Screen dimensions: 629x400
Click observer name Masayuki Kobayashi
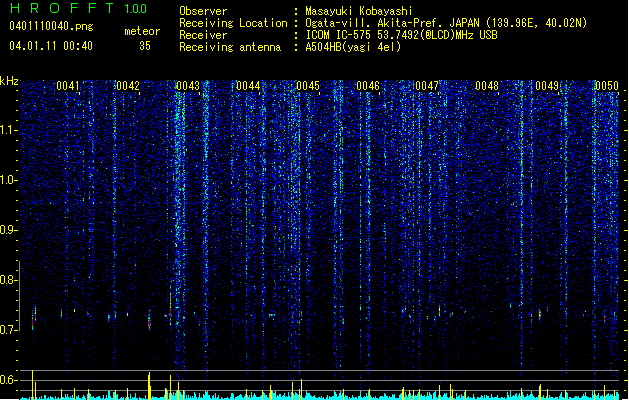pos(359,11)
